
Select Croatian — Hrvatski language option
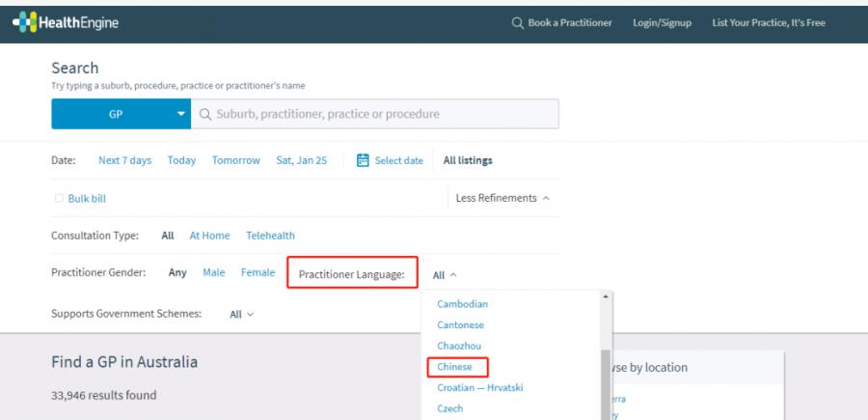click(480, 388)
